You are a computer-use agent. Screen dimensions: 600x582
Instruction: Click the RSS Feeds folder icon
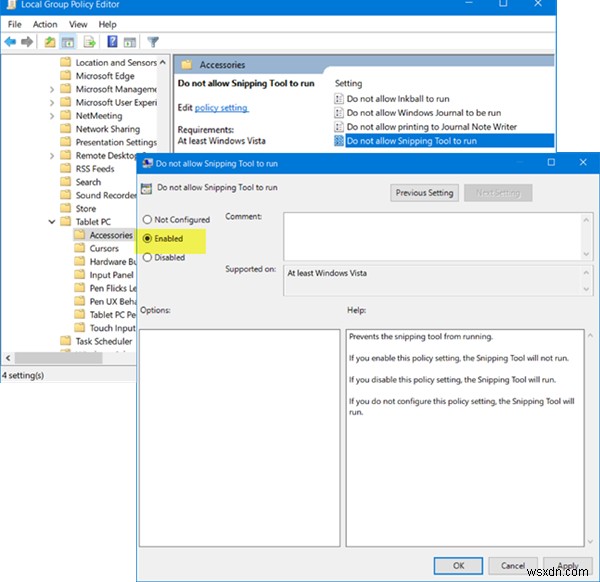(x=66, y=168)
